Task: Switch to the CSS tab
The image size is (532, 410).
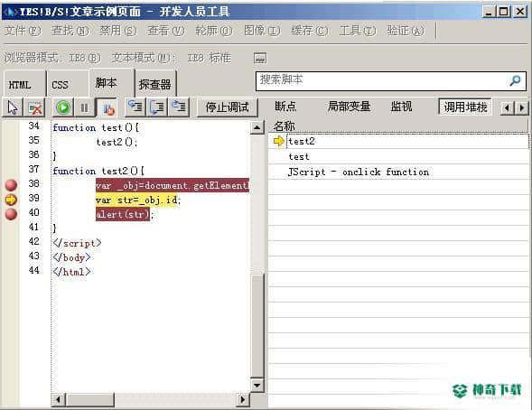Action: point(68,84)
